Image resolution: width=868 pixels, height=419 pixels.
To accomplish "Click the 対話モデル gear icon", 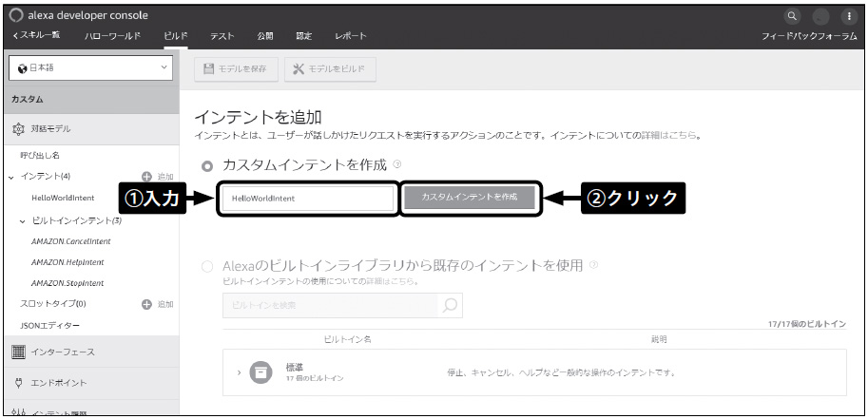I will (18, 129).
